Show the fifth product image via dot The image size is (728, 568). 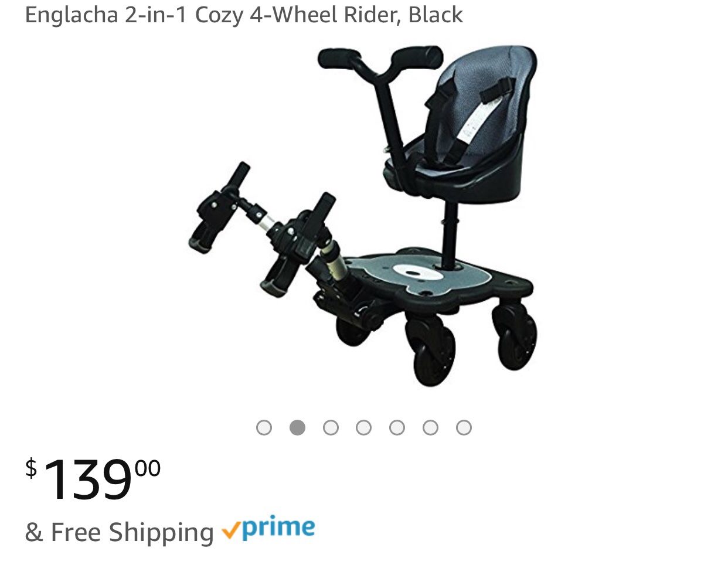[397, 428]
